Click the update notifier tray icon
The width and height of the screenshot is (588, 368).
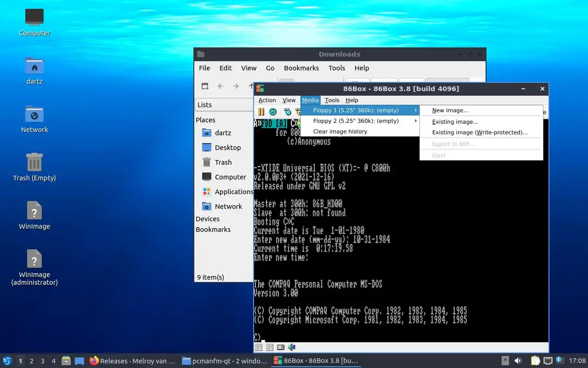560,361
